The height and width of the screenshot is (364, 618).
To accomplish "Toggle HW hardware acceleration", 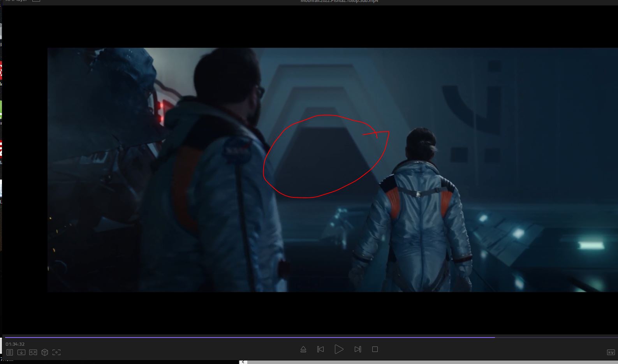I will tap(610, 352).
